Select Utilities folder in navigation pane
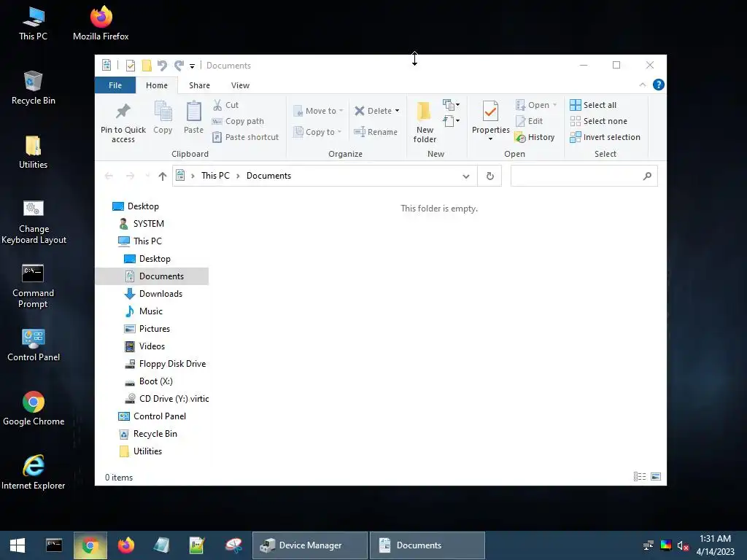 click(x=147, y=451)
